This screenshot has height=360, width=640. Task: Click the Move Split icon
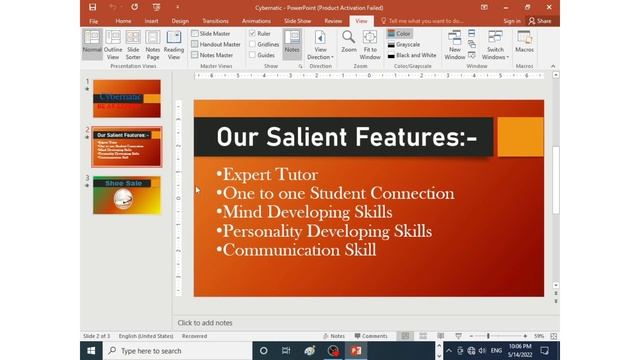coord(471,55)
